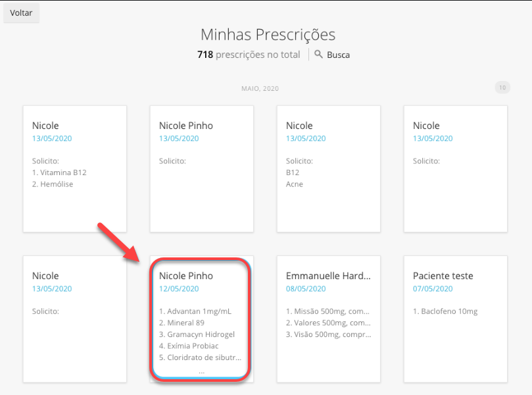Viewport: 532px width, 395px height.
Task: Select the Advantan 1mg/mL item
Action: pyautogui.click(x=195, y=311)
